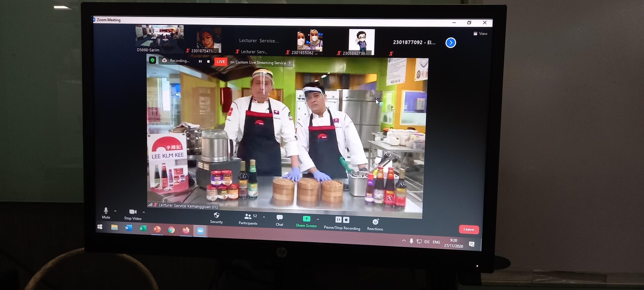Open Firefox from the taskbar
644x290 pixels.
[x=186, y=230]
